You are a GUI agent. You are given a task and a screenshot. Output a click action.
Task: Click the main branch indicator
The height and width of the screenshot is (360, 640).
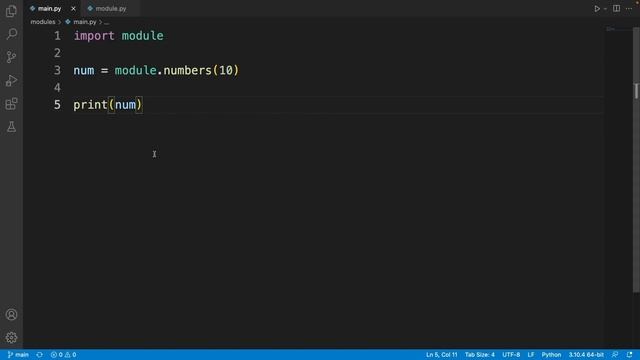18,355
